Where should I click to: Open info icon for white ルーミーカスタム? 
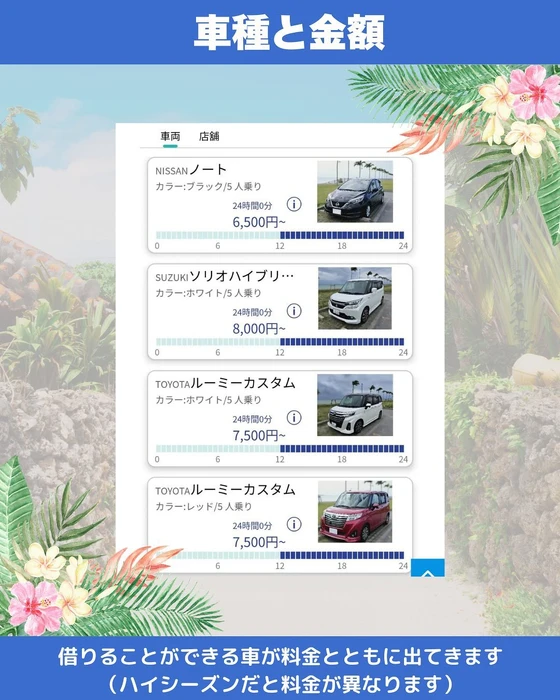tap(294, 417)
